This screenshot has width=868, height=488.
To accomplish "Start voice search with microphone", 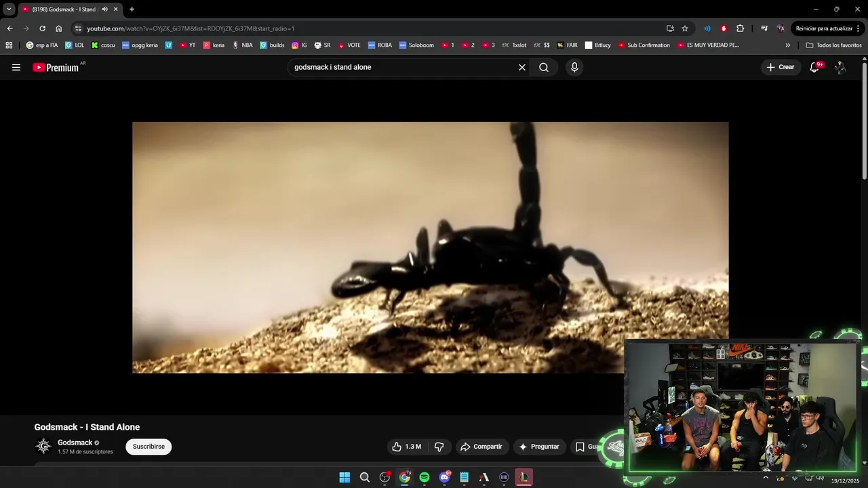I will coord(574,67).
